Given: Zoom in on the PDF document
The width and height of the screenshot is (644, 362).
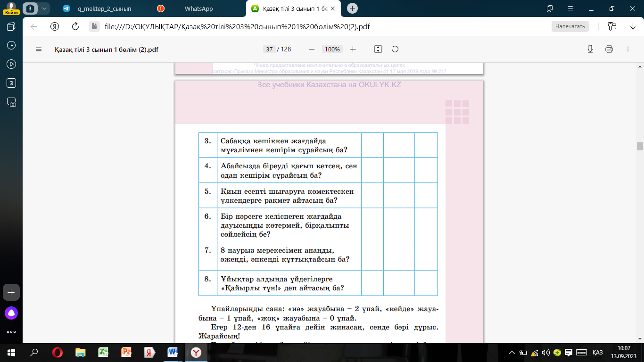Looking at the screenshot, I should pos(353,49).
